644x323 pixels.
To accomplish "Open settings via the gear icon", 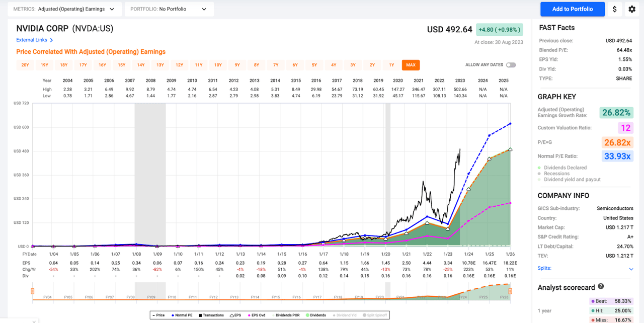I will tap(632, 9).
